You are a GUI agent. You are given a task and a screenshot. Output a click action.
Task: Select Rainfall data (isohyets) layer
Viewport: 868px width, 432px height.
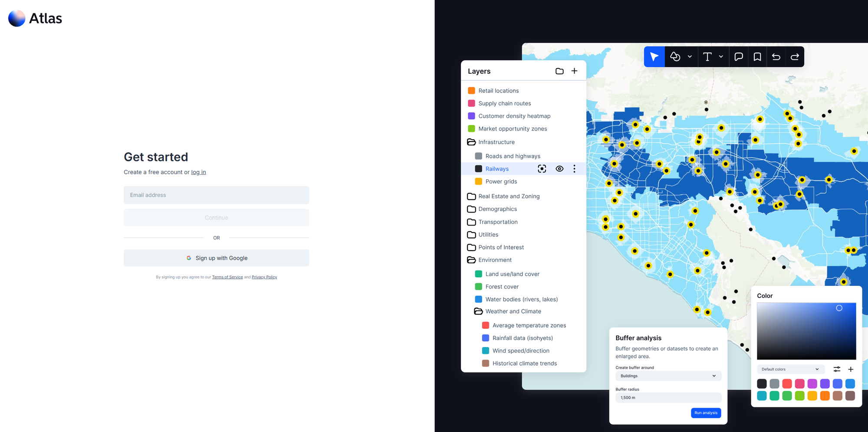523,338
